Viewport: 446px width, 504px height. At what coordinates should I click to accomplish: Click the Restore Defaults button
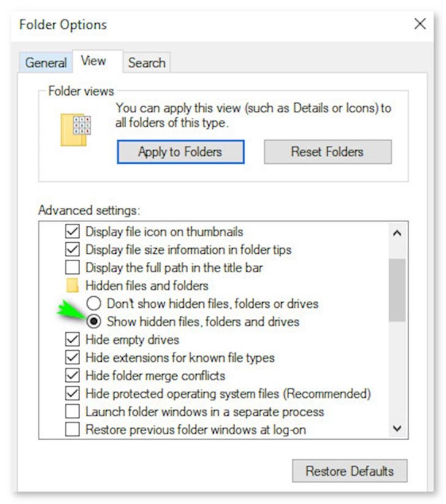point(349,472)
